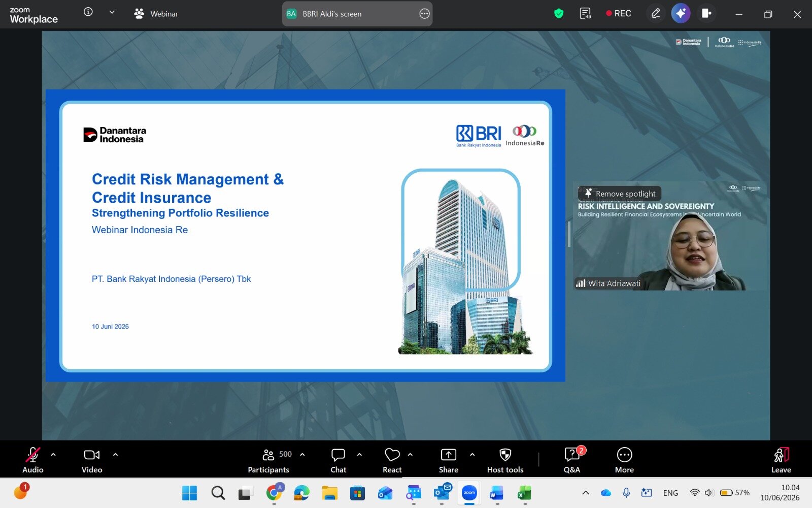Open Wi-Fi network settings in tray
Viewport: 812px width, 508px height.
pyautogui.click(x=694, y=493)
